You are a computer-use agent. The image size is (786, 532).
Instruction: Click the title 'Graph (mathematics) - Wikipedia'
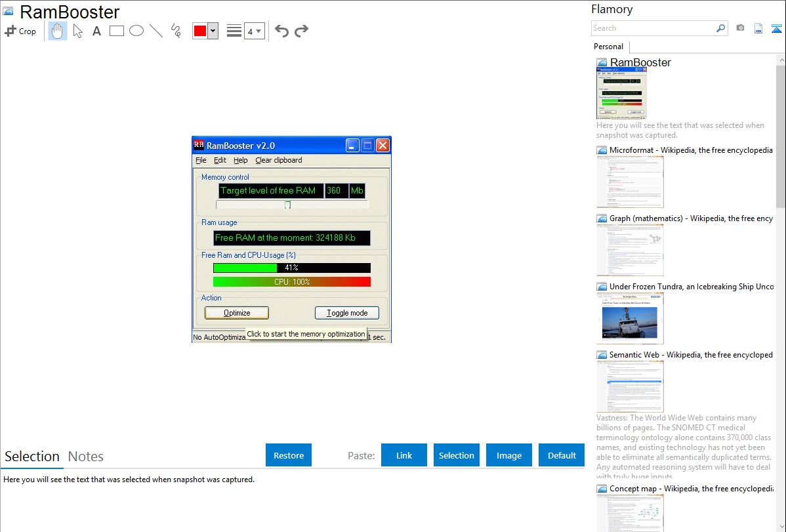coord(691,218)
